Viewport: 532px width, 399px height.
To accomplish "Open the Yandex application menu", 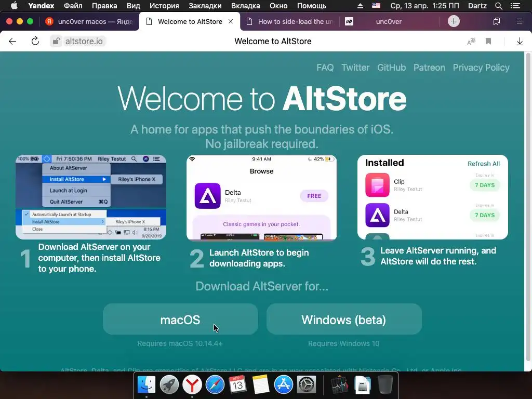I will click(x=41, y=6).
